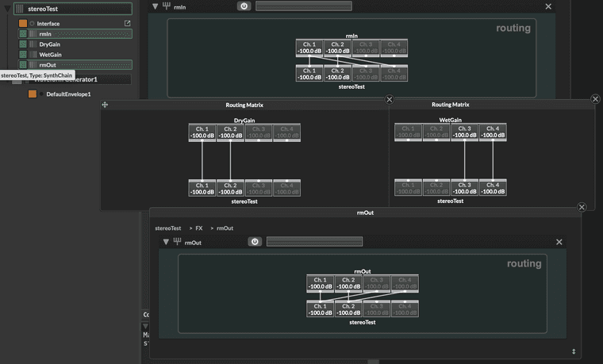
Task: Select the DefaultEnvelope1 tree row
Action: [x=68, y=94]
